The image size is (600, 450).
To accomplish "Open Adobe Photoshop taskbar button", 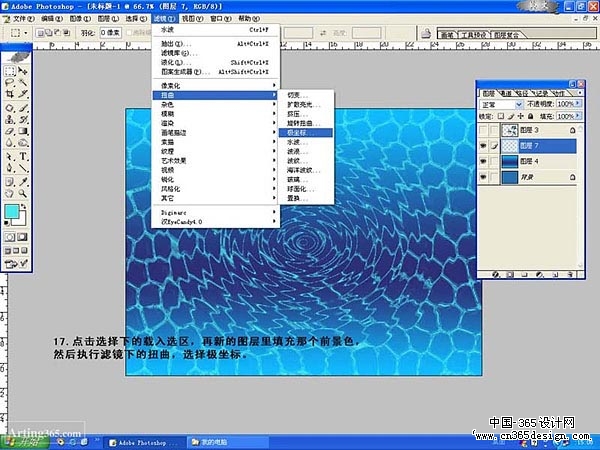I will point(147,443).
